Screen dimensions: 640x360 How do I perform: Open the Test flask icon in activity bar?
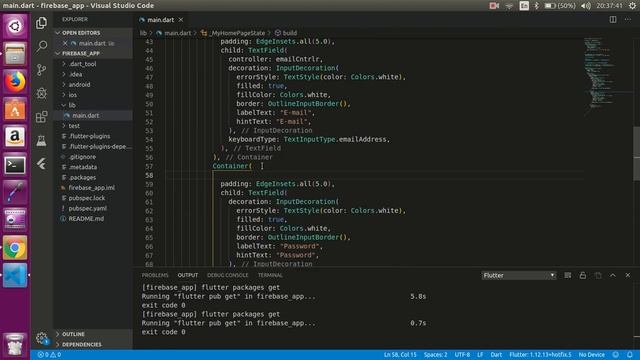pyautogui.click(x=41, y=140)
